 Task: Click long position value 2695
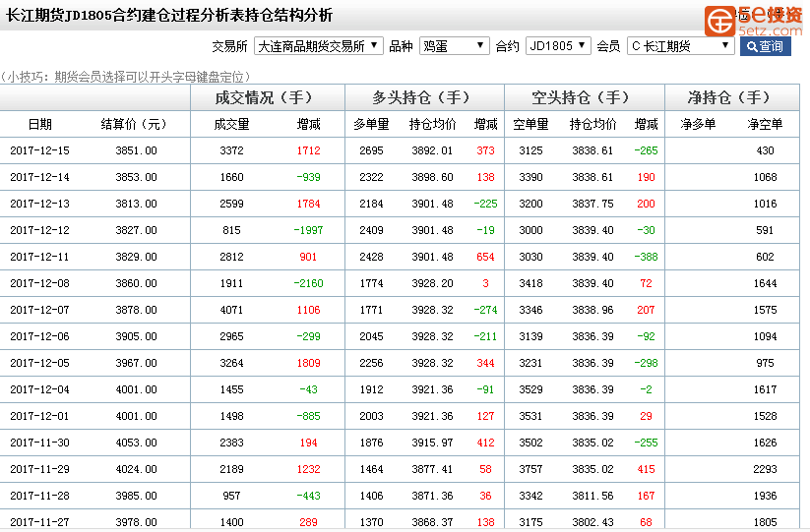pos(371,150)
